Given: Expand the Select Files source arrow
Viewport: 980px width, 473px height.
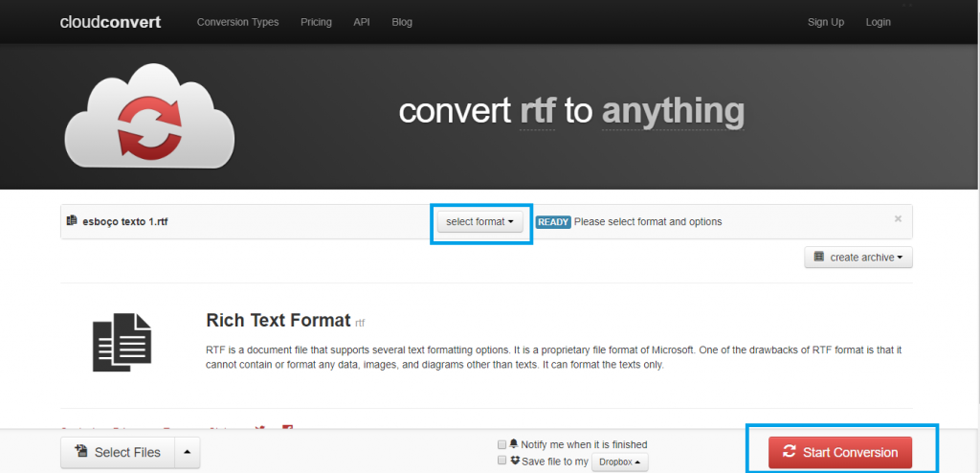Looking at the screenshot, I should click(188, 452).
